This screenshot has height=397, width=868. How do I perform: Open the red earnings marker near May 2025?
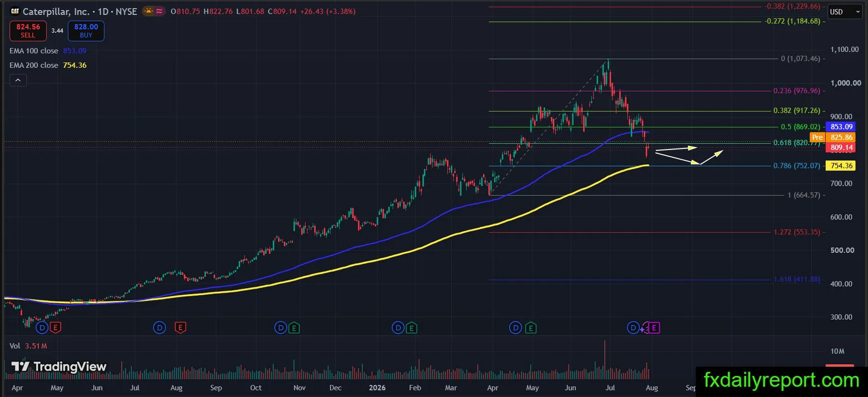[x=55, y=328]
